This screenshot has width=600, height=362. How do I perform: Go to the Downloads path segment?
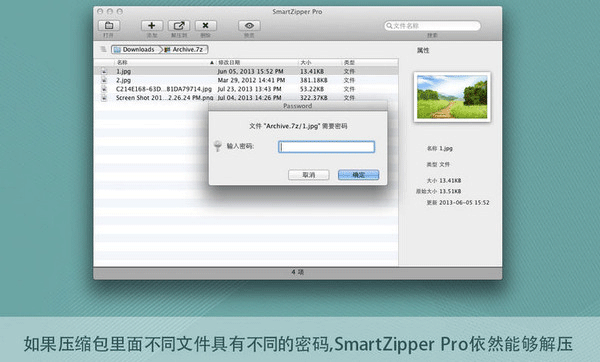tap(135, 49)
